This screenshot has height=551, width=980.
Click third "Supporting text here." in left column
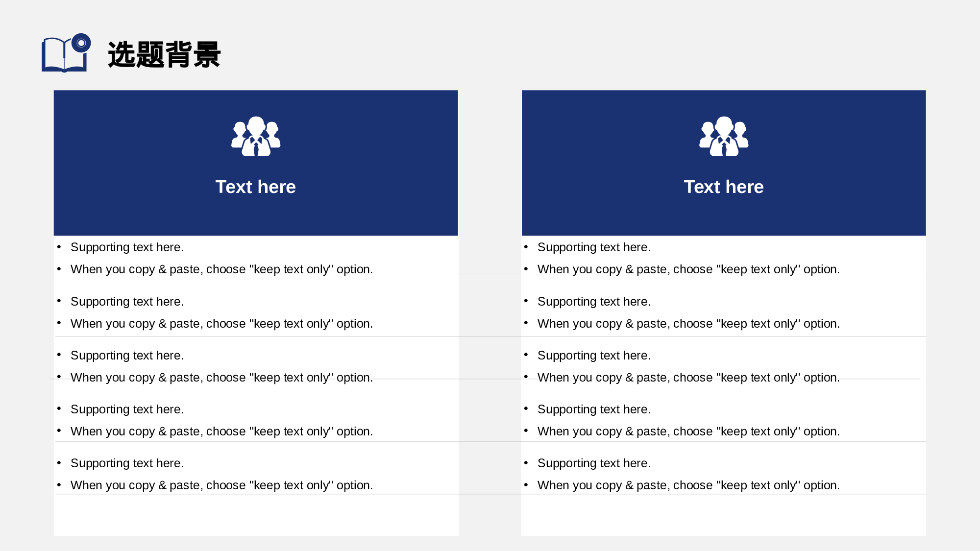127,356
